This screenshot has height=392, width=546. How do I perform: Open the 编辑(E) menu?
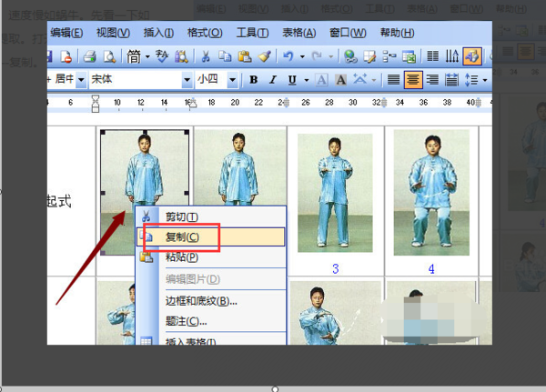[66, 33]
